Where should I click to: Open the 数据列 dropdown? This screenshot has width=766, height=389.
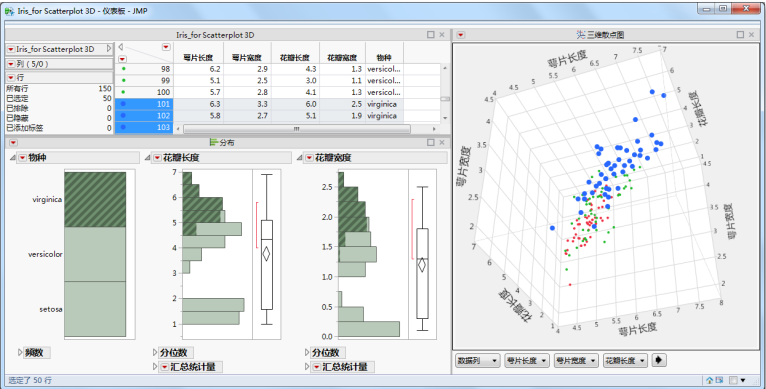tap(477, 361)
